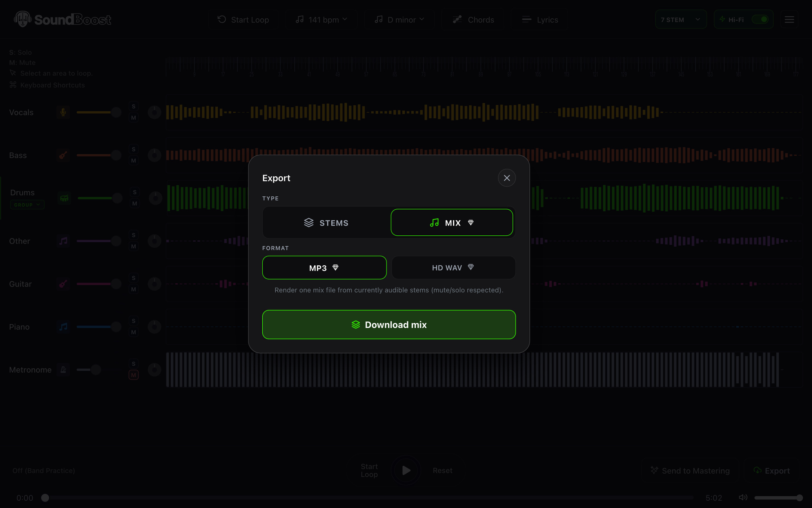Click the Bass pan knob
The width and height of the screenshot is (812, 508).
(x=154, y=155)
